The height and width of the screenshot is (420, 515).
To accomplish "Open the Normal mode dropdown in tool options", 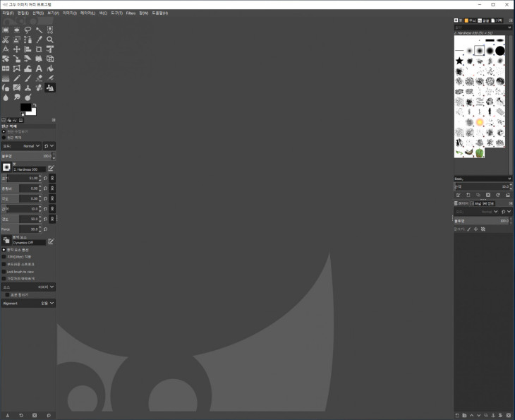I will pos(21,146).
